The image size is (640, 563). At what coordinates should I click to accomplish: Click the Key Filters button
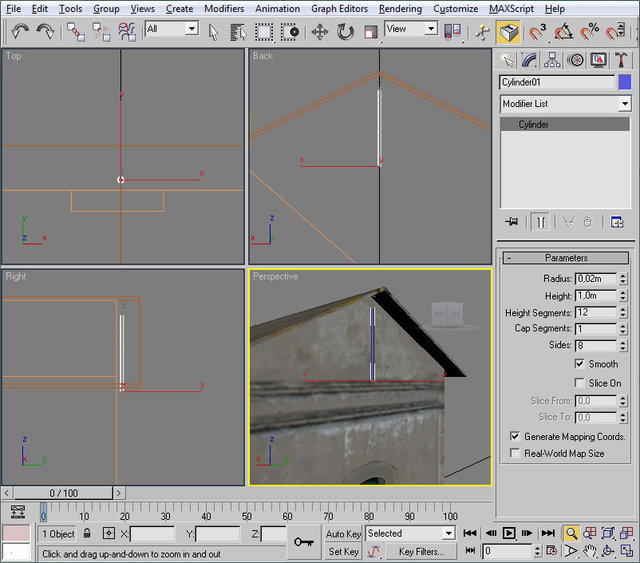(420, 551)
